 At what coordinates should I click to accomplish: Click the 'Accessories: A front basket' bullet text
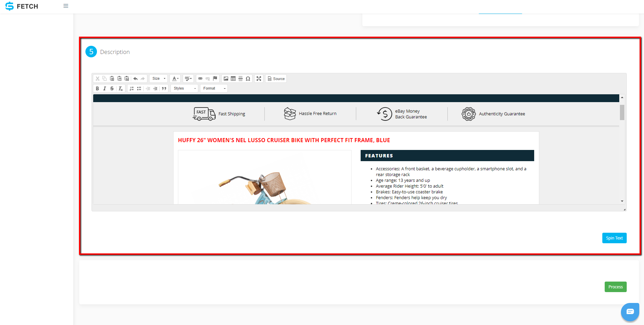click(451, 172)
